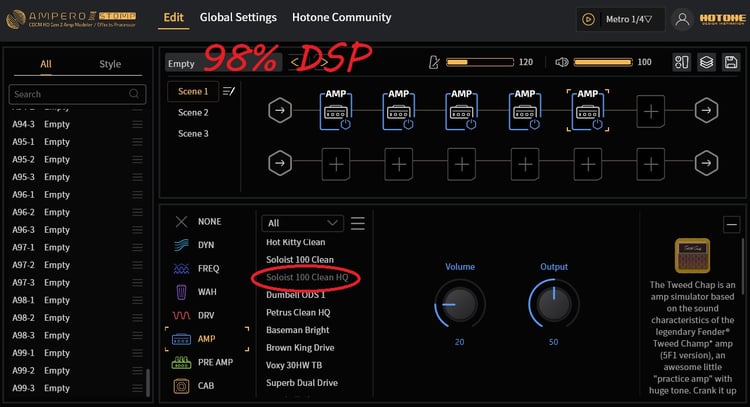
Task: Select Superb Dual Drive amp model
Action: pos(302,383)
